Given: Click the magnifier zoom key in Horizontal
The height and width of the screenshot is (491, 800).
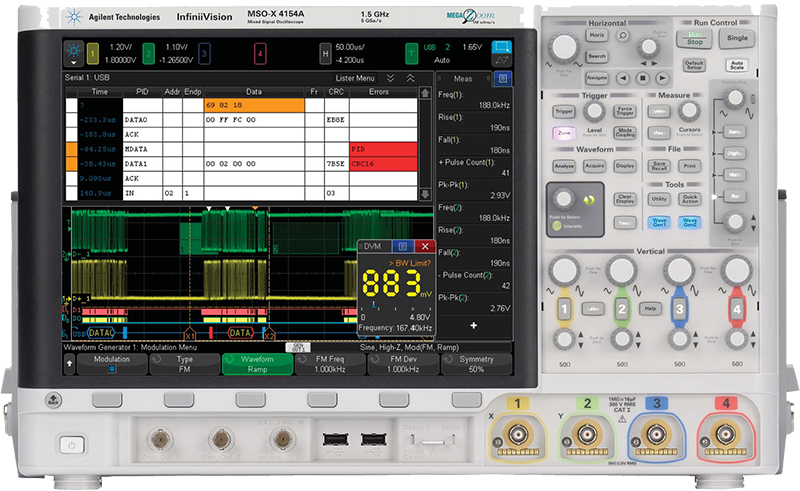Looking at the screenshot, I should (x=622, y=35).
